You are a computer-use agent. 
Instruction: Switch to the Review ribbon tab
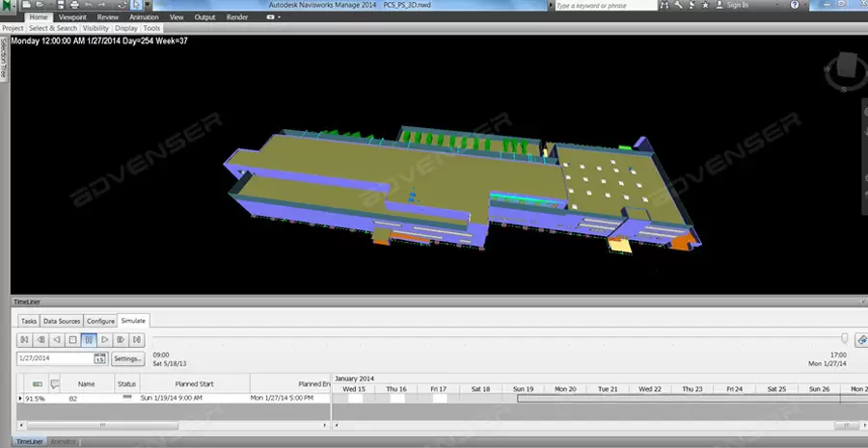click(x=107, y=17)
